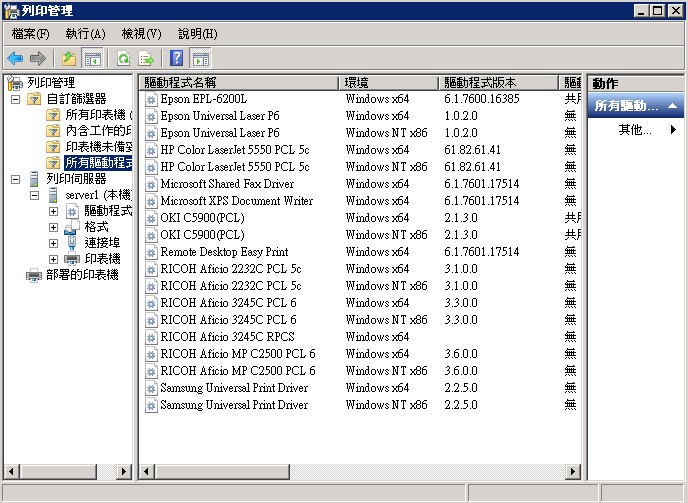Expand the 印表機 node under server1

pyautogui.click(x=53, y=259)
